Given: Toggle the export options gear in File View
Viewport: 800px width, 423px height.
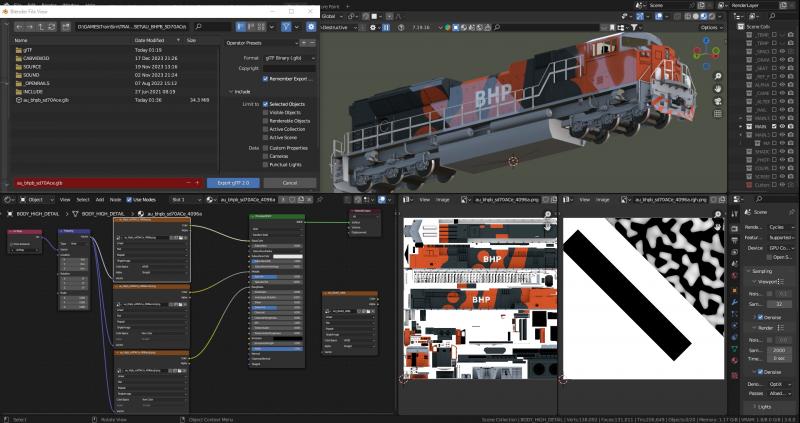Looking at the screenshot, I should [x=311, y=27].
